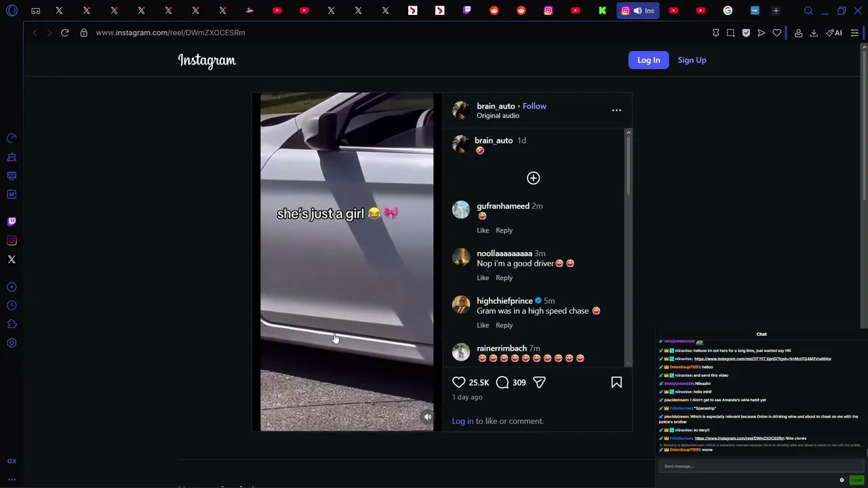Open a new tab with plus button
868x488 pixels.
coord(776,11)
